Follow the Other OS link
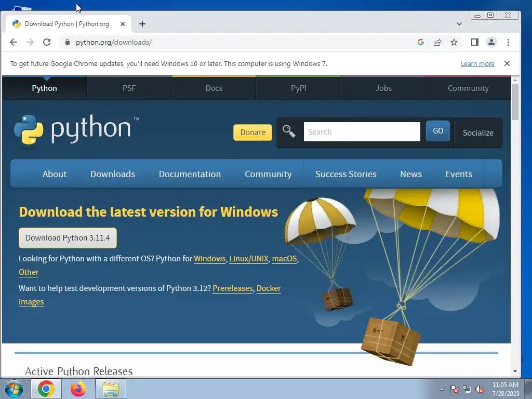Image resolution: width=532 pixels, height=399 pixels. 29,272
